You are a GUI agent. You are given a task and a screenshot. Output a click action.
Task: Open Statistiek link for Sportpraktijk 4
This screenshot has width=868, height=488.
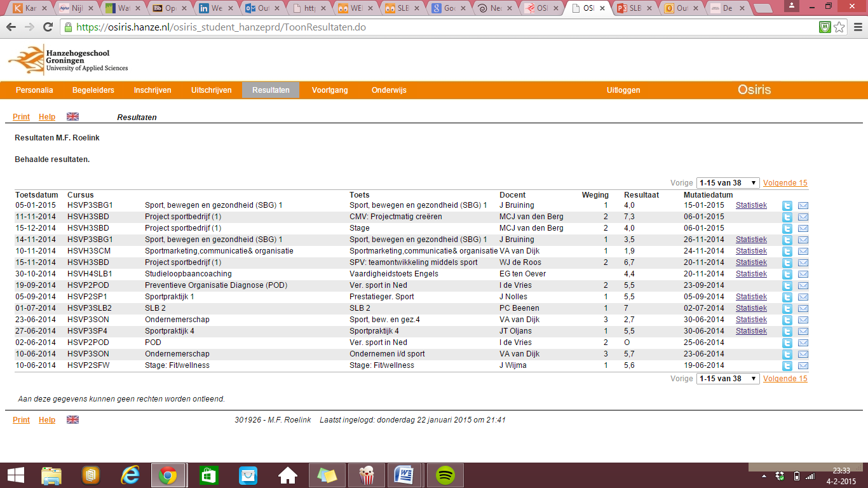coord(751,331)
